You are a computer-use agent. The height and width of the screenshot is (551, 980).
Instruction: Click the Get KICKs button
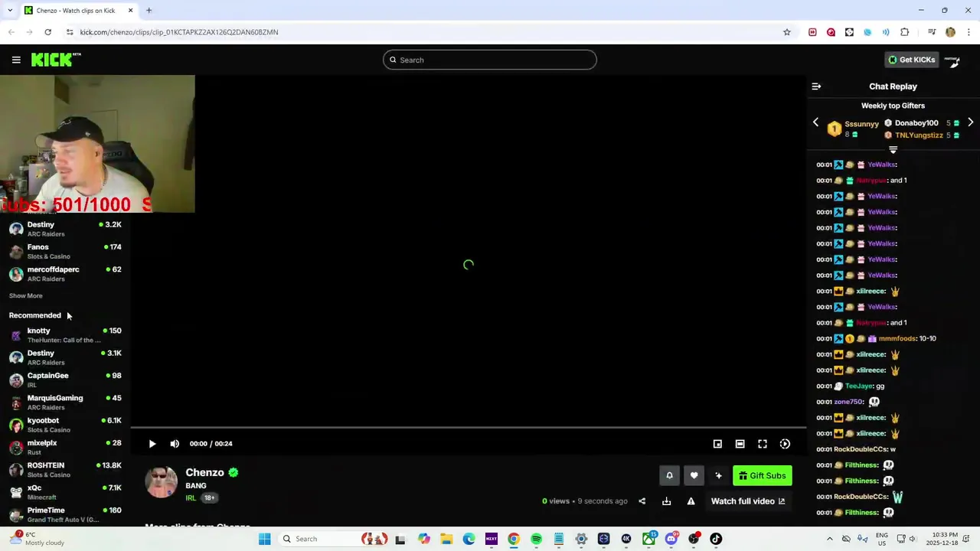pos(911,60)
